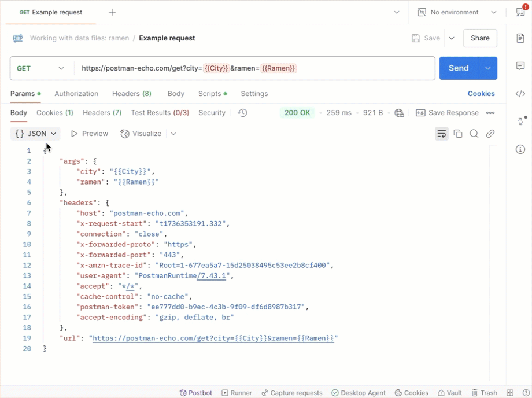
Task: Show the response in Preview mode
Action: click(x=89, y=133)
